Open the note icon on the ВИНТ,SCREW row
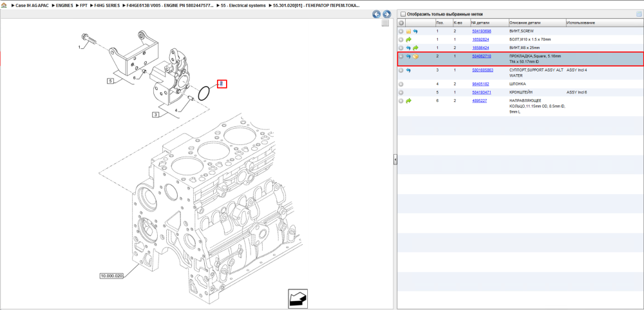Screen dimensions: 644x310 pyautogui.click(x=409, y=31)
